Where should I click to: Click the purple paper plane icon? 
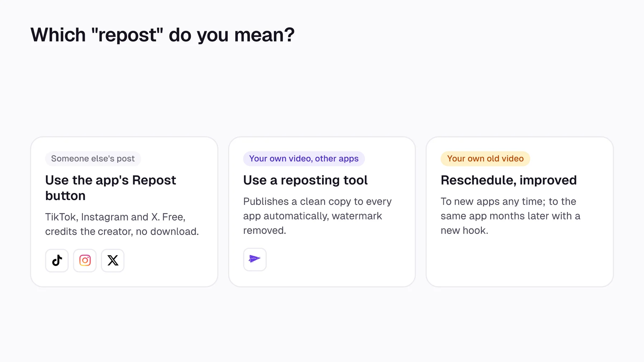(255, 259)
